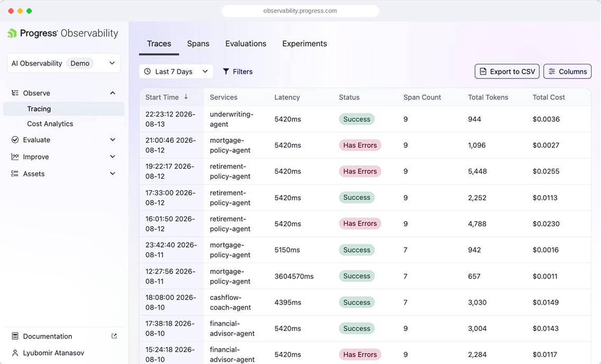The width and height of the screenshot is (601, 364).
Task: Open the Documentation link
Action: pos(48,336)
